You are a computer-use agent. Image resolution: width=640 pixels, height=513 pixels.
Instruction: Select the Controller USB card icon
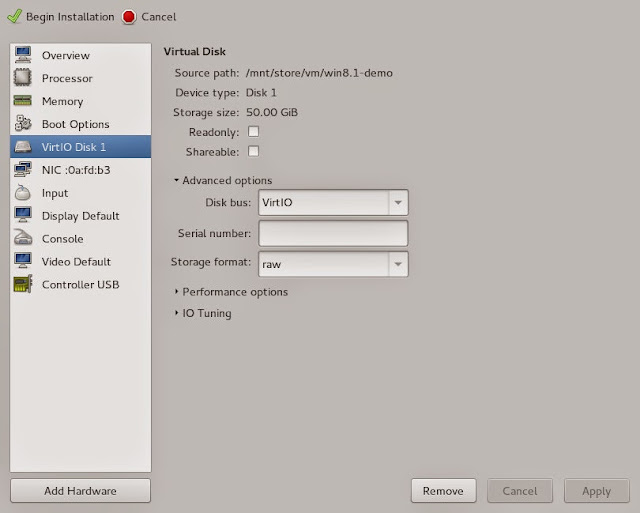[x=23, y=284]
